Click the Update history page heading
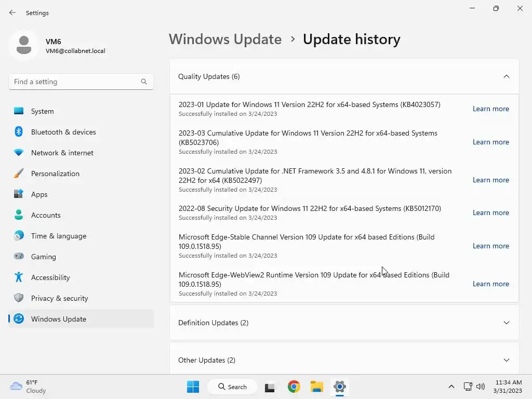 [x=352, y=39]
